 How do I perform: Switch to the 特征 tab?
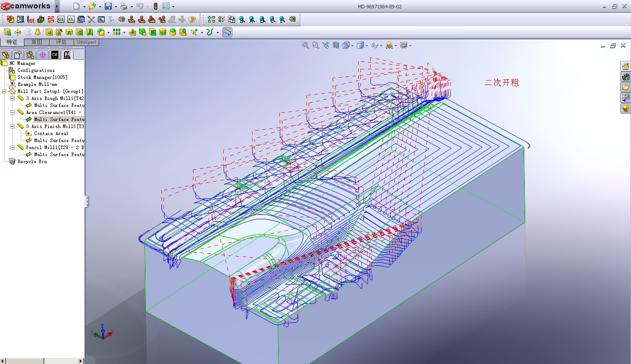(12, 42)
